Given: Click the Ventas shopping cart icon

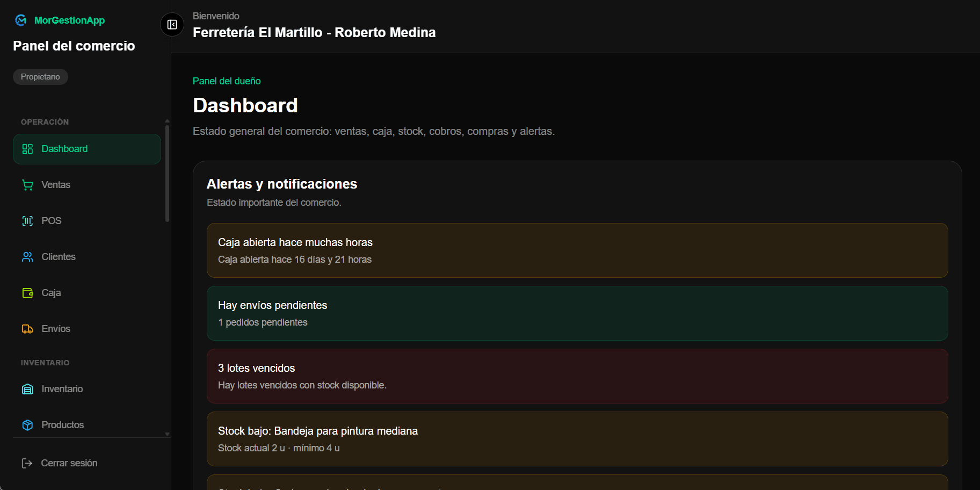Looking at the screenshot, I should click(27, 185).
